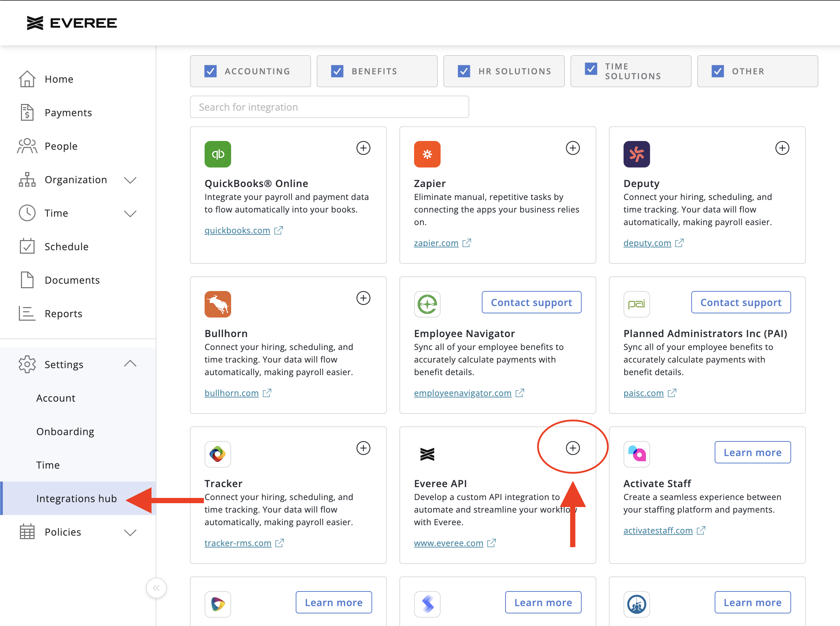This screenshot has width=840, height=626.
Task: Collapse the sidebar with double-chevron icon
Action: click(x=156, y=588)
